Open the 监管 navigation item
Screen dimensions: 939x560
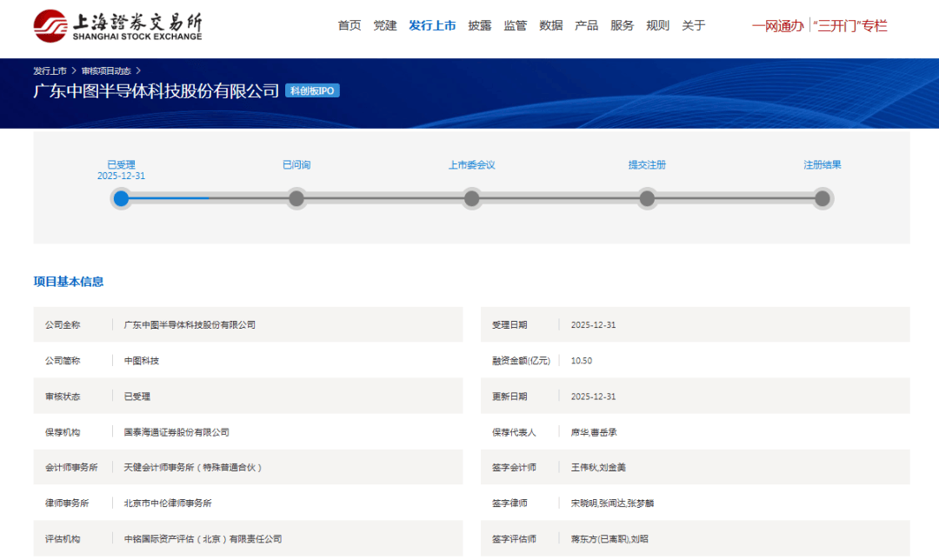point(516,26)
